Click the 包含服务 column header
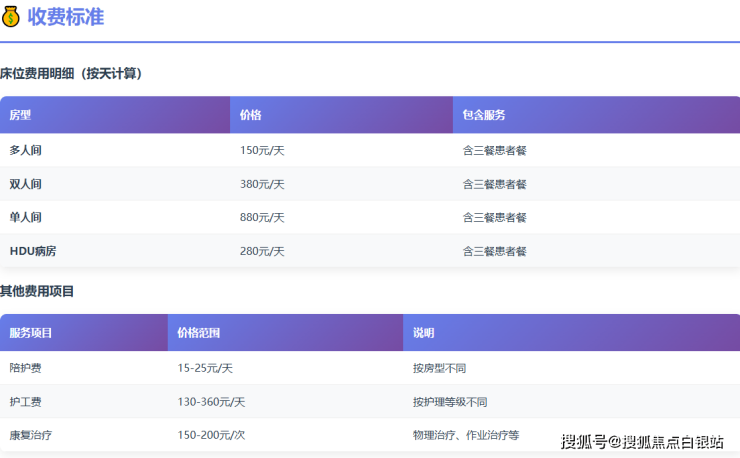This screenshot has width=740, height=458. coord(484,115)
